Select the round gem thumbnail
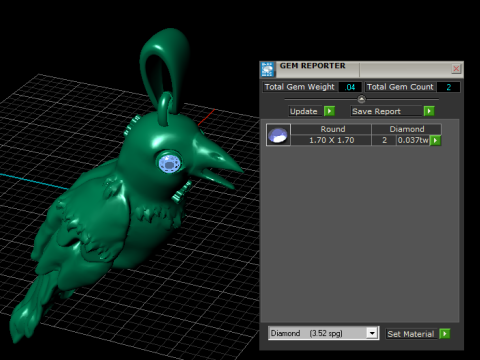This screenshot has height=360, width=480. [x=278, y=135]
